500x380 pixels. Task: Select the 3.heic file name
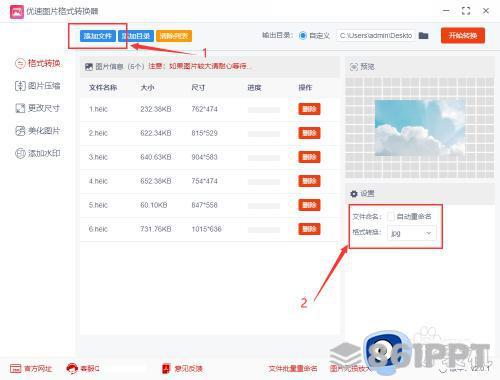[98, 157]
